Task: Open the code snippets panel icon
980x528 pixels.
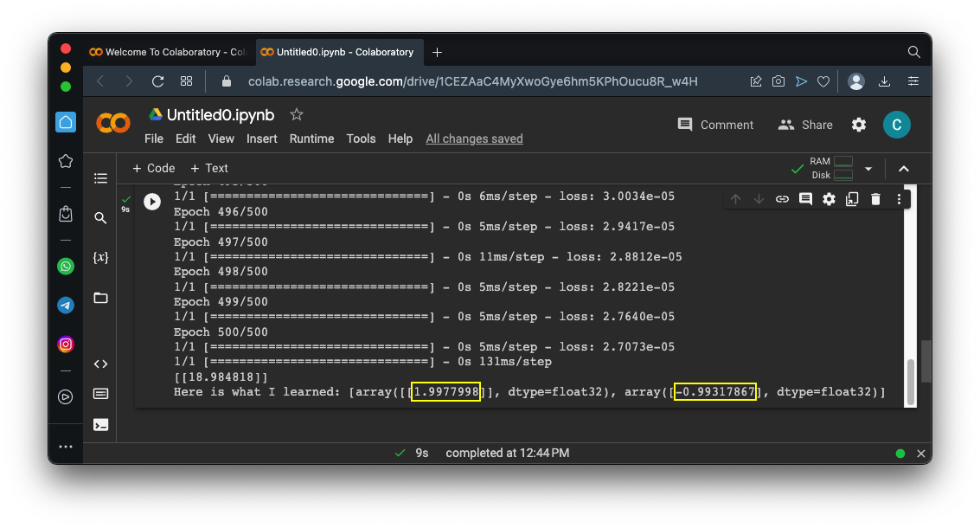Action: coord(100,364)
